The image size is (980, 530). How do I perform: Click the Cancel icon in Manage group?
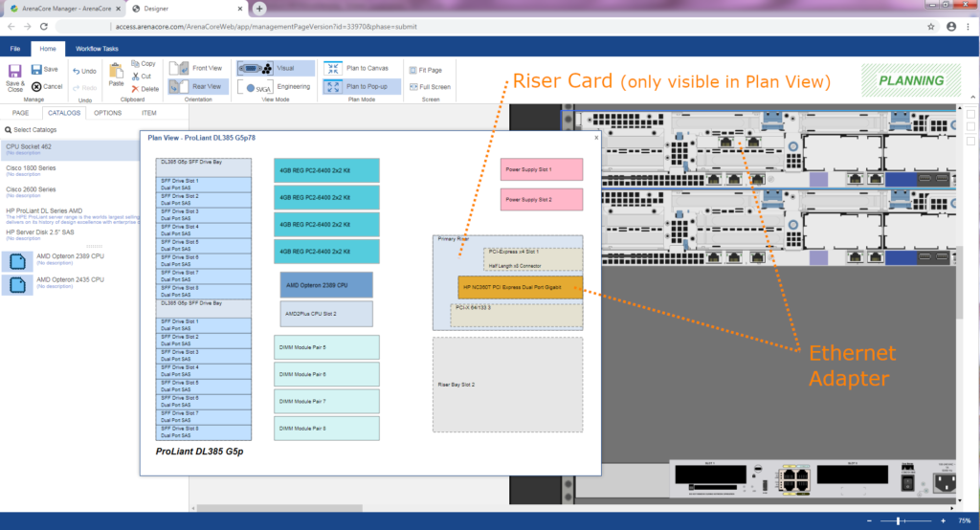[x=36, y=86]
